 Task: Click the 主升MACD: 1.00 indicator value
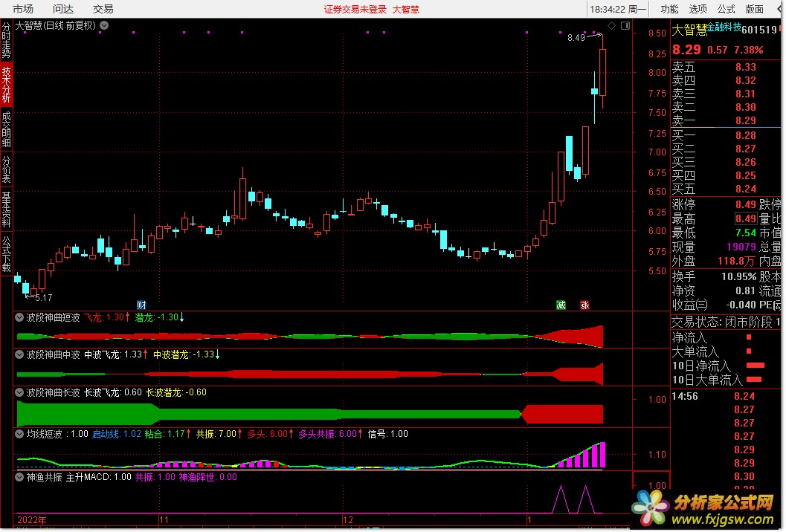(x=98, y=477)
